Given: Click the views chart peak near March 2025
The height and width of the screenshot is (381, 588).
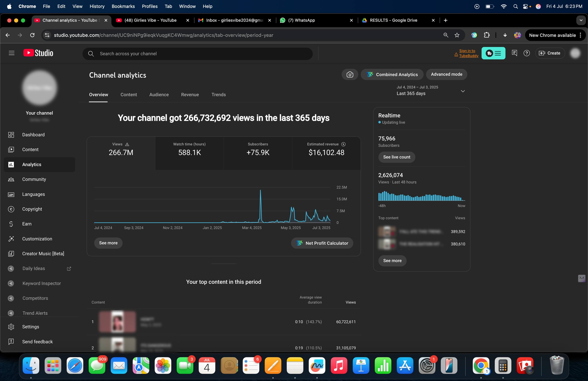Looking at the screenshot, I should pos(260,191).
